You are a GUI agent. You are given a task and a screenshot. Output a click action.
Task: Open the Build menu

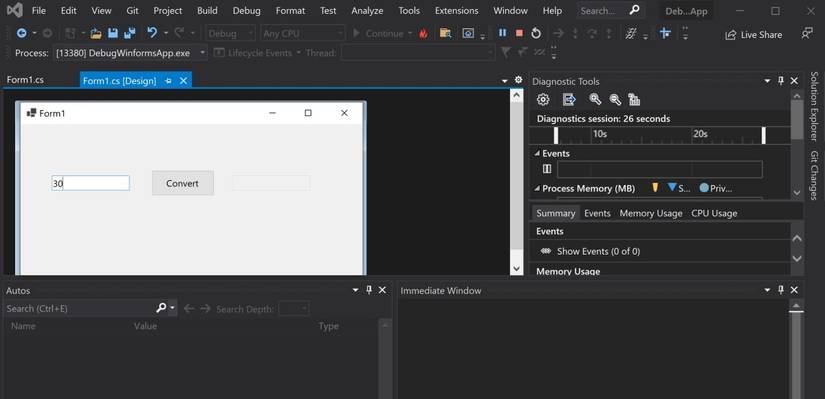point(207,11)
